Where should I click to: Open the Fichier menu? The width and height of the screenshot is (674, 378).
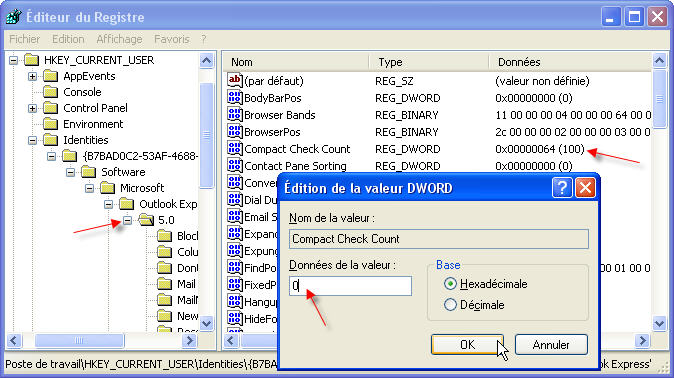click(x=25, y=39)
